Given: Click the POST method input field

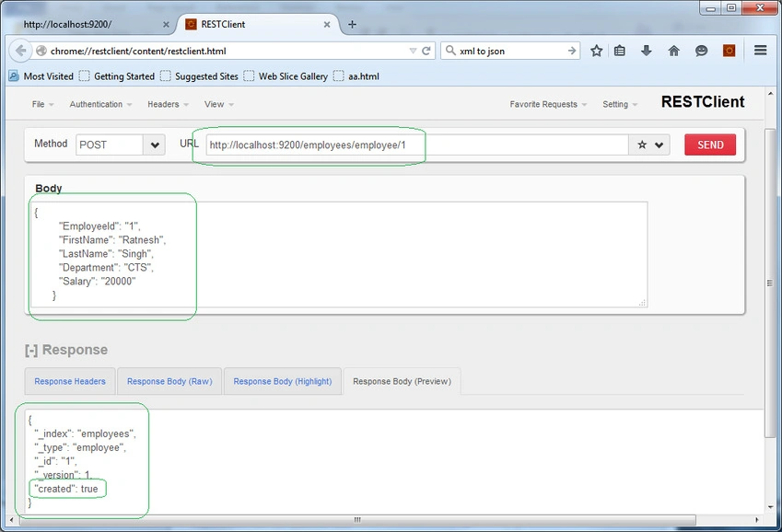Looking at the screenshot, I should 110,145.
